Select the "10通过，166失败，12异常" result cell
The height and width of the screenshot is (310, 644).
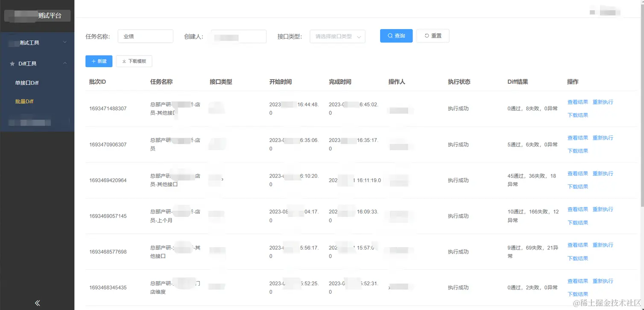[x=533, y=216]
